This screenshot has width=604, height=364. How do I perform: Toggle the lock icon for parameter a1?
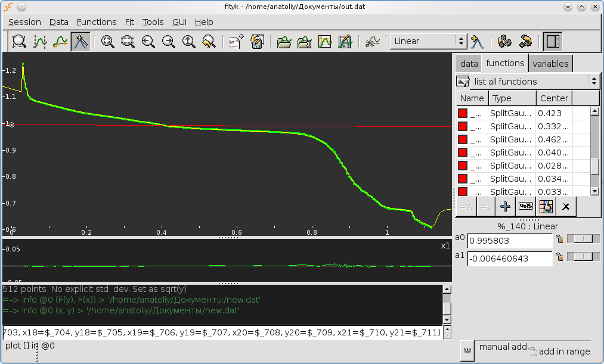560,257
